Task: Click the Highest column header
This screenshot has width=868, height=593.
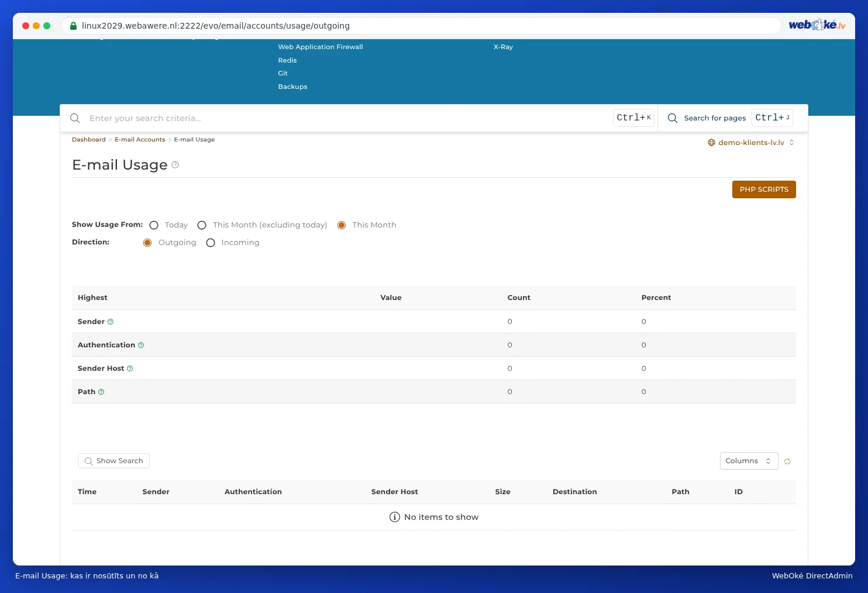Action: (92, 298)
